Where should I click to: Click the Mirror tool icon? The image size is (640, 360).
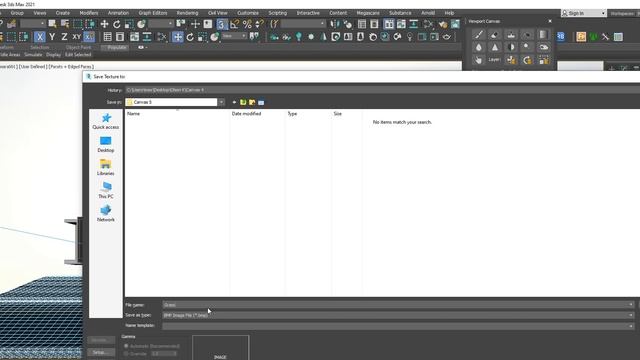[x=335, y=24]
